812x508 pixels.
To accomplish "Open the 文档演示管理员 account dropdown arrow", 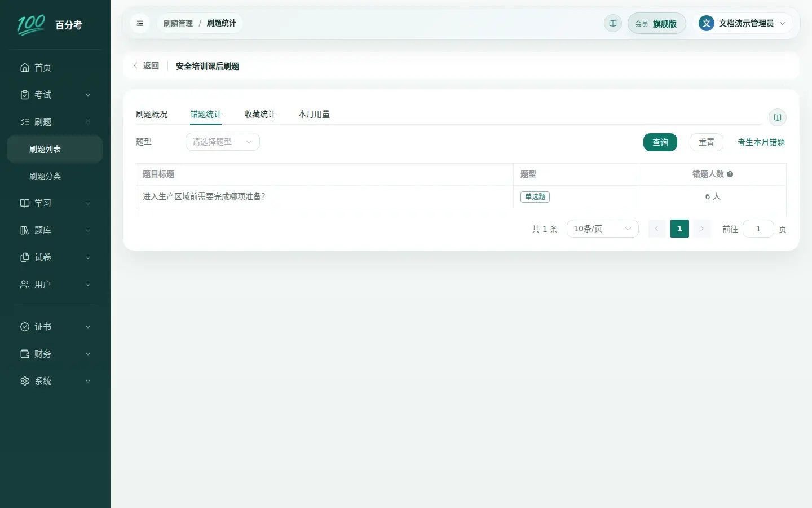I will point(783,23).
